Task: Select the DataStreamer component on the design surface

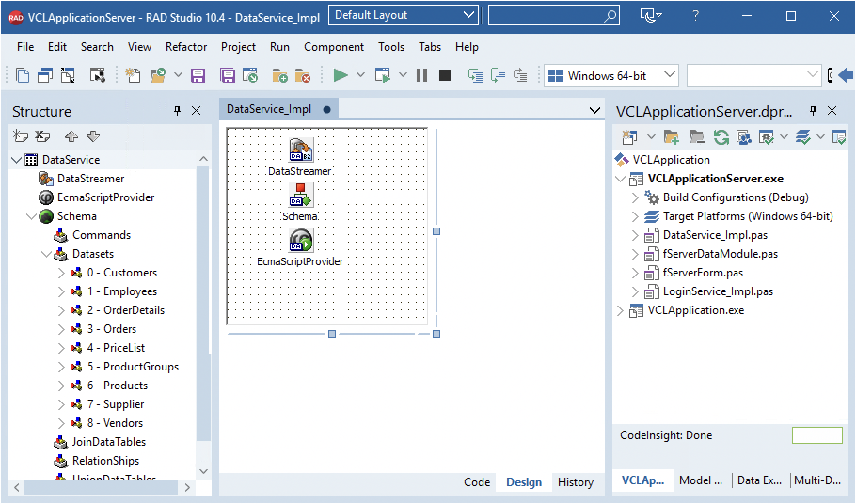Action: (301, 150)
